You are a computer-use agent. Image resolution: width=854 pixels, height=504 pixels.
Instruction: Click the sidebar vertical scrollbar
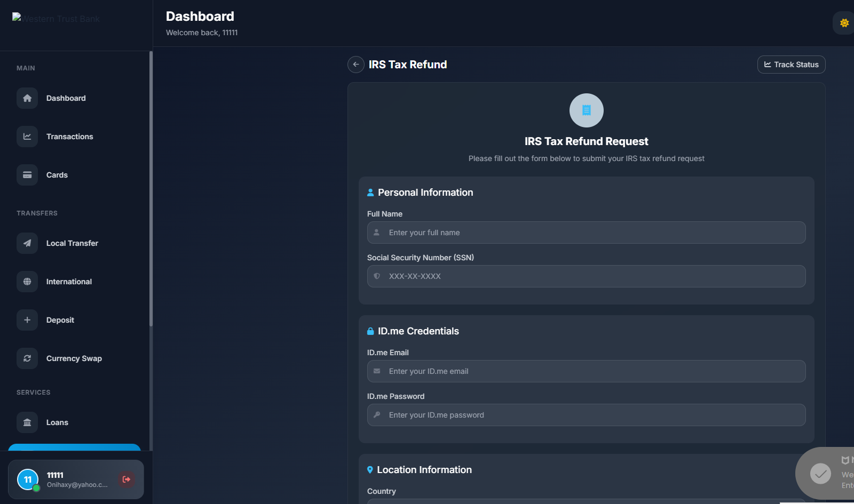[x=151, y=189]
